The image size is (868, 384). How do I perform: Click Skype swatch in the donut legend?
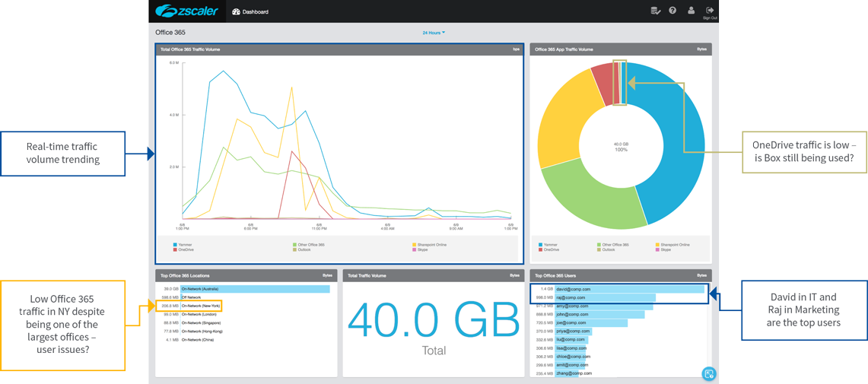point(657,249)
